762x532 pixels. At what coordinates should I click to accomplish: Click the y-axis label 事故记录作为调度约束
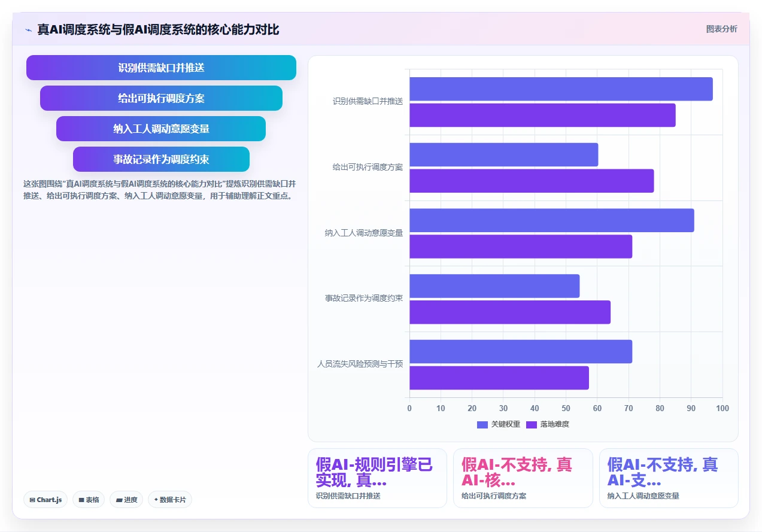pos(364,298)
